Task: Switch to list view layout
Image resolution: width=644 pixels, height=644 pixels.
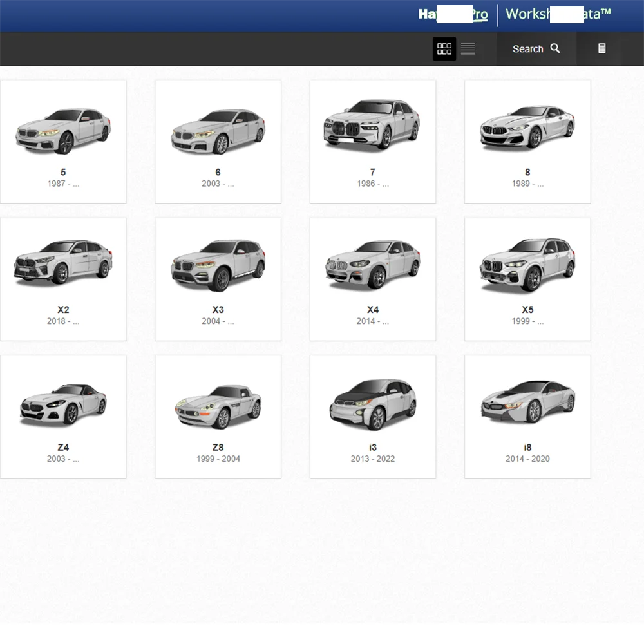Action: pyautogui.click(x=468, y=49)
